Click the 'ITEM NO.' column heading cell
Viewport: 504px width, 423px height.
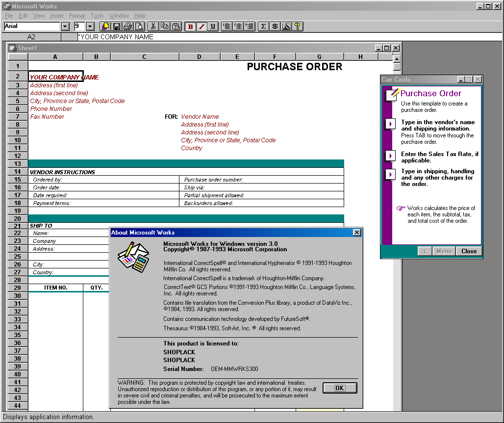55,288
